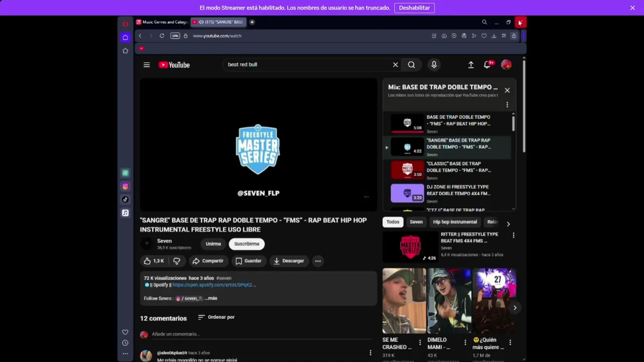The height and width of the screenshot is (362, 644).
Task: Select the Seven filter chip
Action: [416, 222]
